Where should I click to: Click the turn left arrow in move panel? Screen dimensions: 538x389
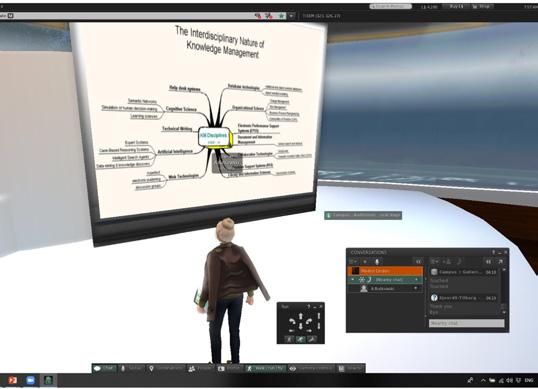[292, 321]
